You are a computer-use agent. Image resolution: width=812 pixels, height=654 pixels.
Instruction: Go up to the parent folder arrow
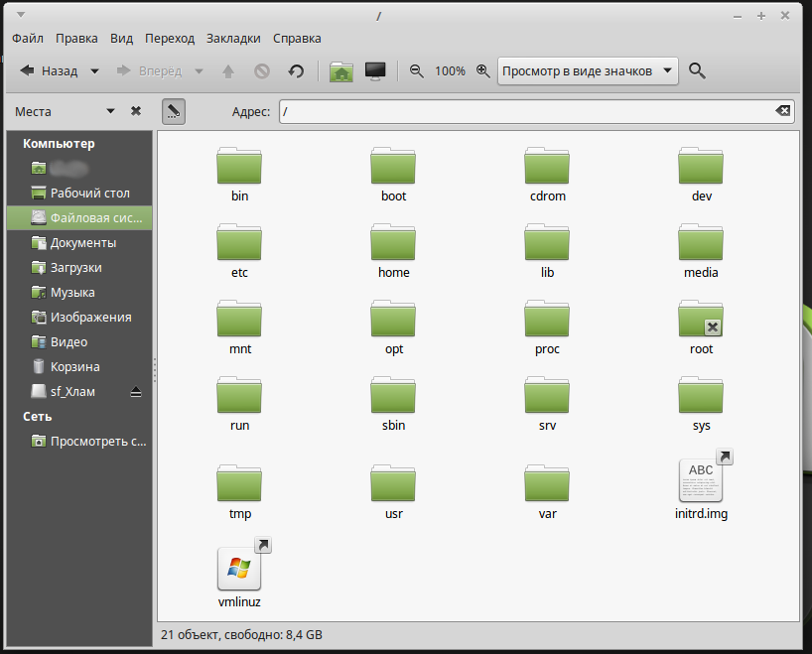[x=228, y=70]
